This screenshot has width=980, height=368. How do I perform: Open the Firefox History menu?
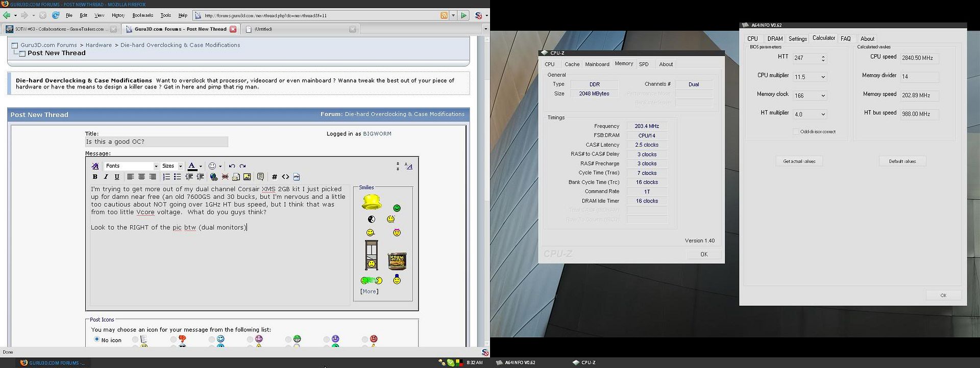click(118, 15)
